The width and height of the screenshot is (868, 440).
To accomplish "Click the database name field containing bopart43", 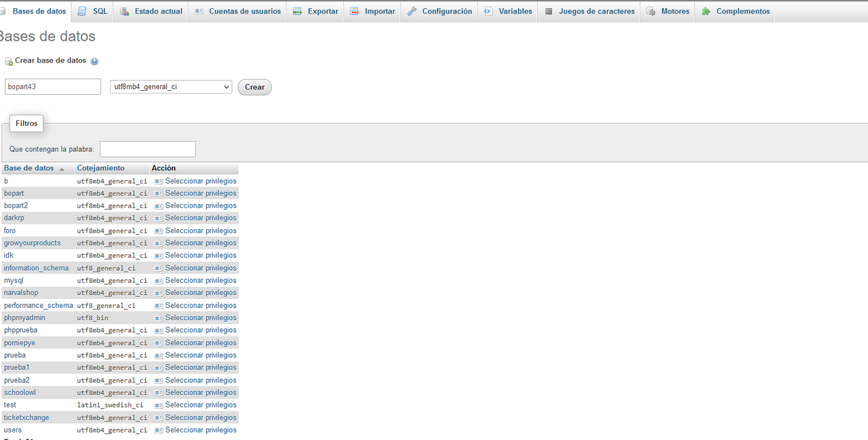I will (53, 87).
